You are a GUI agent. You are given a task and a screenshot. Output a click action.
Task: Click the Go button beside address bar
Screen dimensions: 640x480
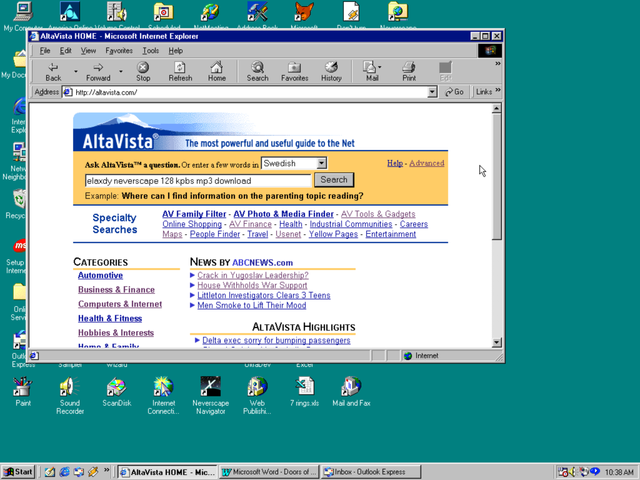click(454, 92)
